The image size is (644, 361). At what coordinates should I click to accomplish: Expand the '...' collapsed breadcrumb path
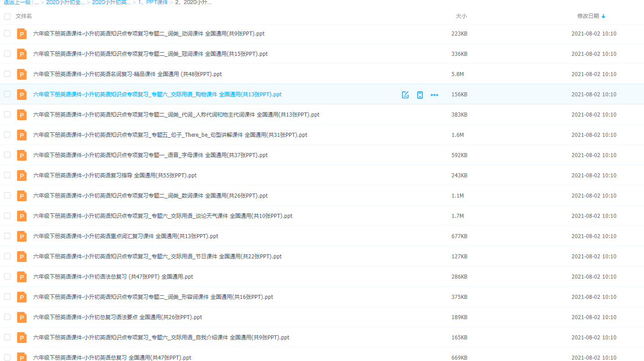(36, 2)
